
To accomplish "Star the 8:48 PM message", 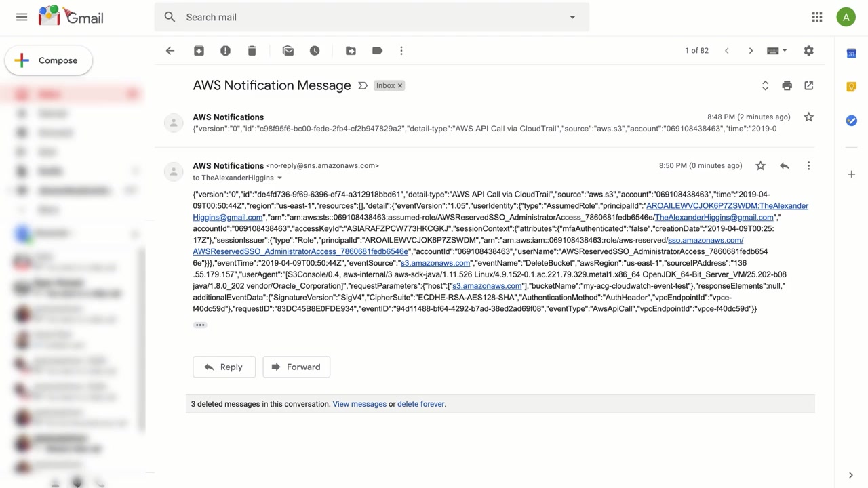I will pos(808,117).
